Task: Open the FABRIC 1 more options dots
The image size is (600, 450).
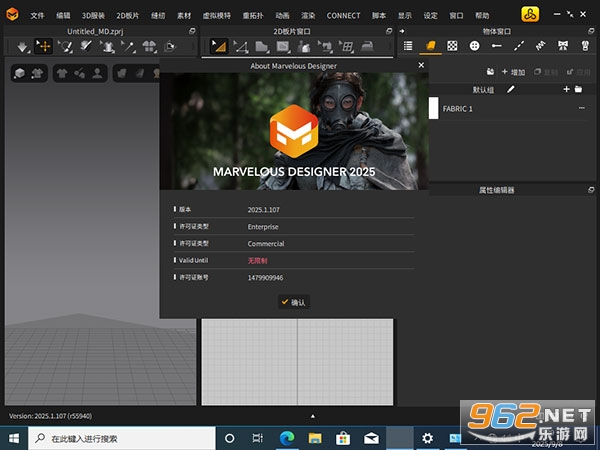Action: tap(582, 108)
